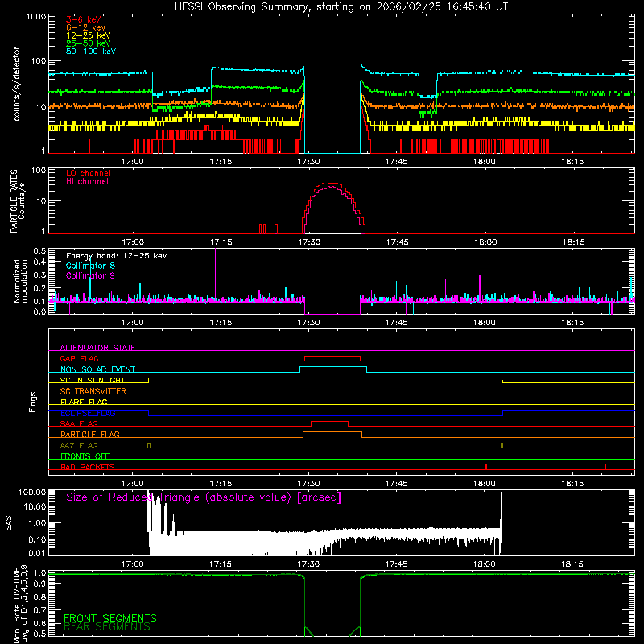Screen dimensions: 644x644
Task: Click the raised GAP FLAG step segment
Action: pyautogui.click(x=332, y=356)
